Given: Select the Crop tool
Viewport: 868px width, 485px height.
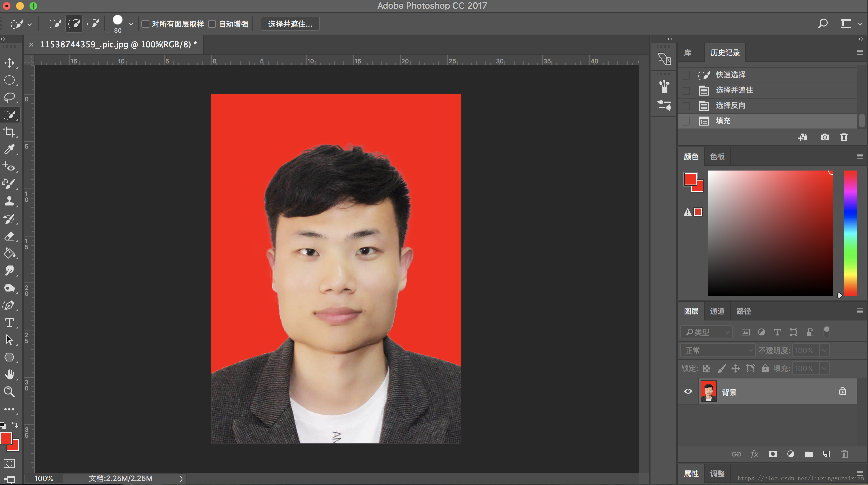Looking at the screenshot, I should point(9,132).
